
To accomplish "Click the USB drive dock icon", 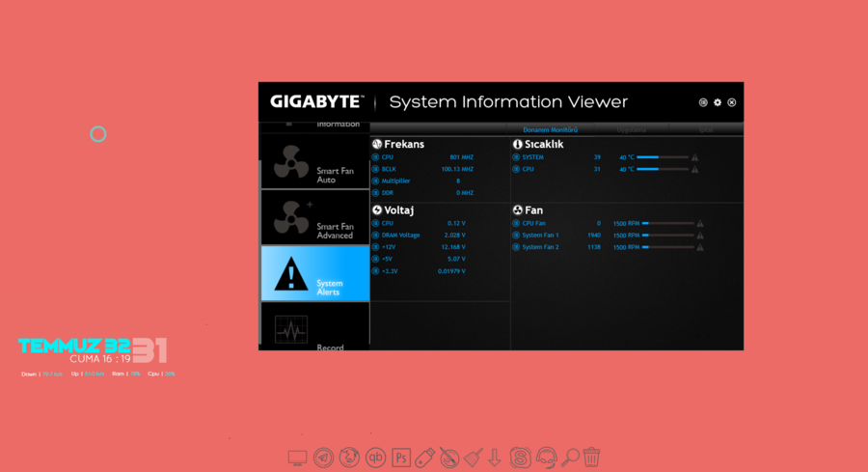I will point(425,458).
